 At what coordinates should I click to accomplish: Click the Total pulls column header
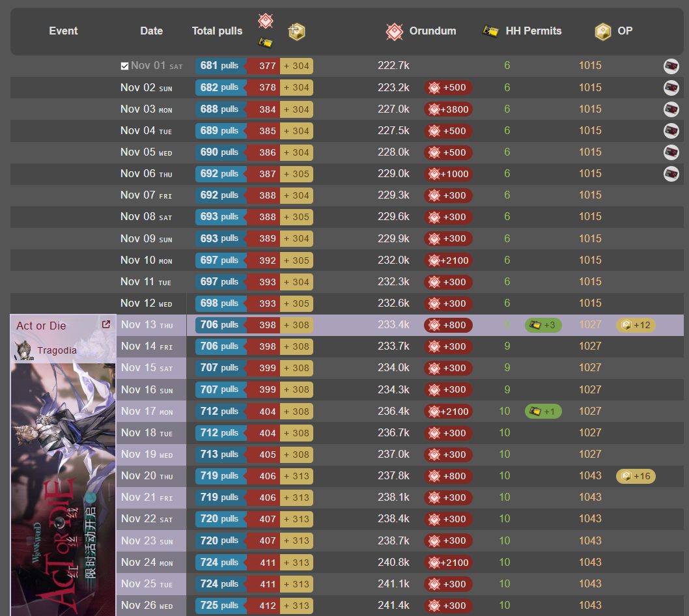tap(217, 31)
